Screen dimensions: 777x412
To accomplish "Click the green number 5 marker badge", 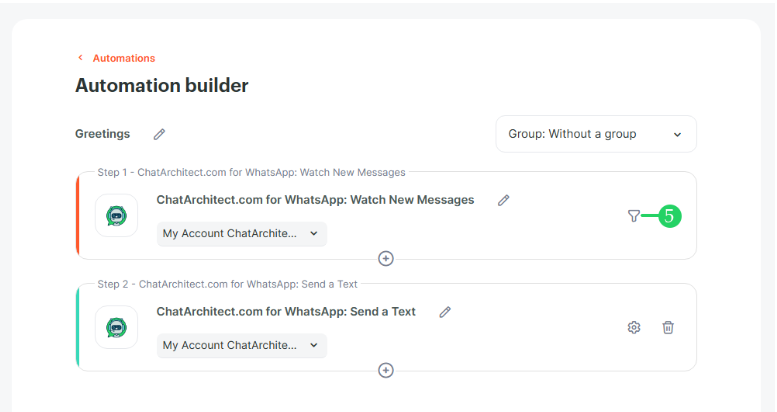I will tap(669, 216).
